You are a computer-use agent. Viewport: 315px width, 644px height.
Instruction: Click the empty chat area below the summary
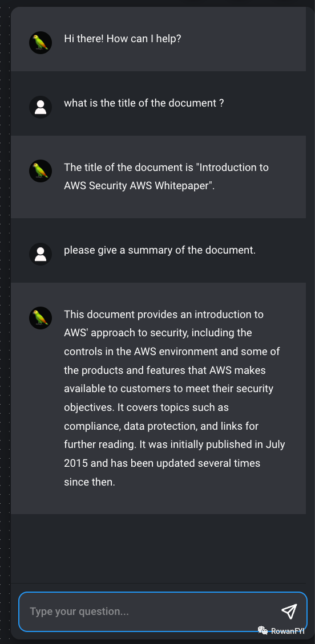158,548
